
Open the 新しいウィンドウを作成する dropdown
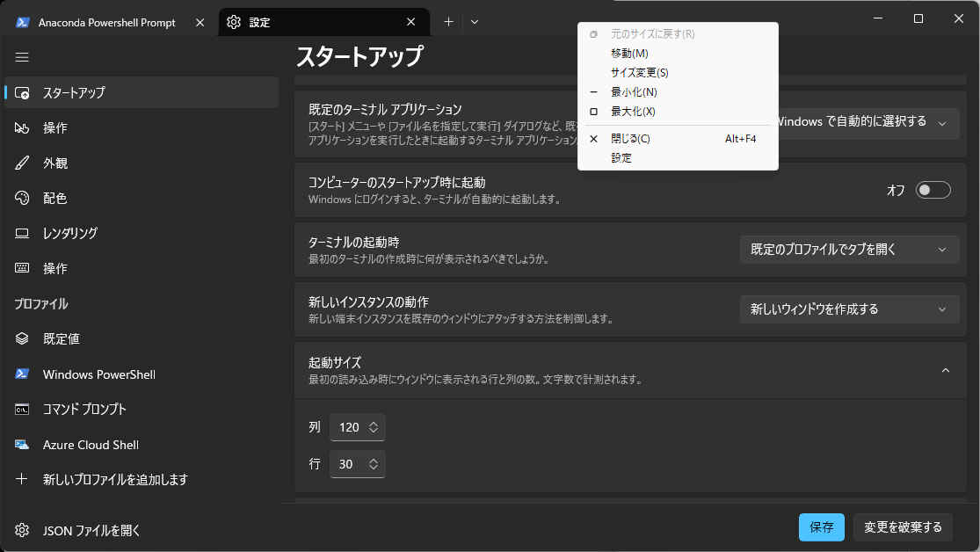coord(848,309)
